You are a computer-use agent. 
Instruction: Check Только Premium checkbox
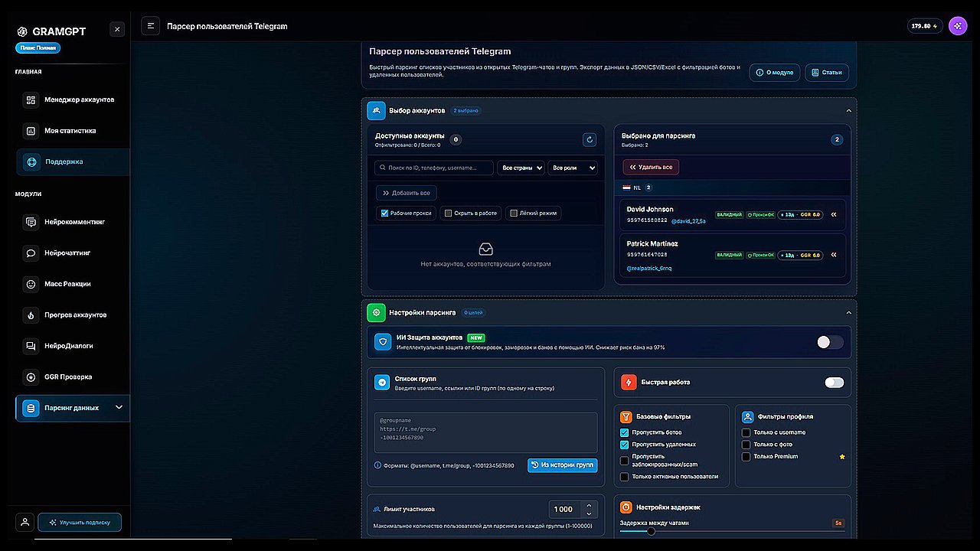point(746,457)
